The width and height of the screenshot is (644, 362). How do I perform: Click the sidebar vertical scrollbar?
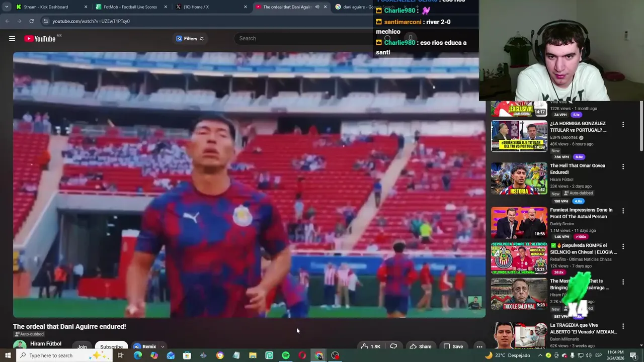[641, 126]
